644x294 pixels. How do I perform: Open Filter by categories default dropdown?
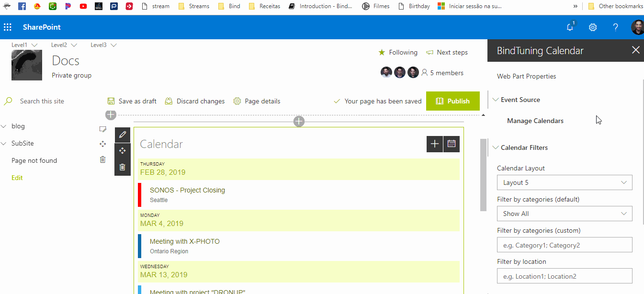[x=565, y=214]
